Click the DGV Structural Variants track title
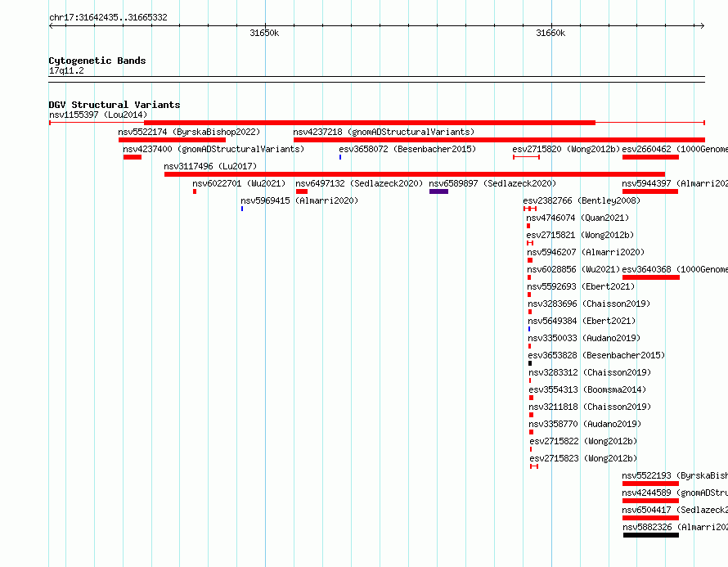 tap(115, 105)
